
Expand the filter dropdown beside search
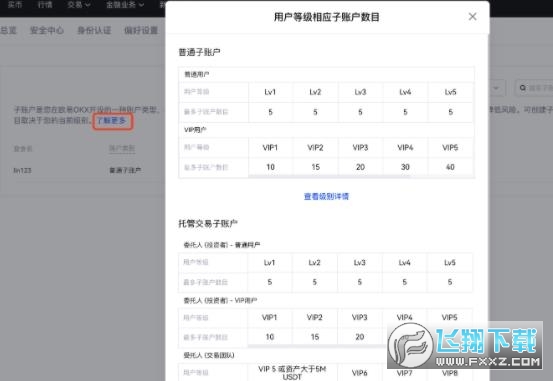pyautogui.click(x=496, y=88)
